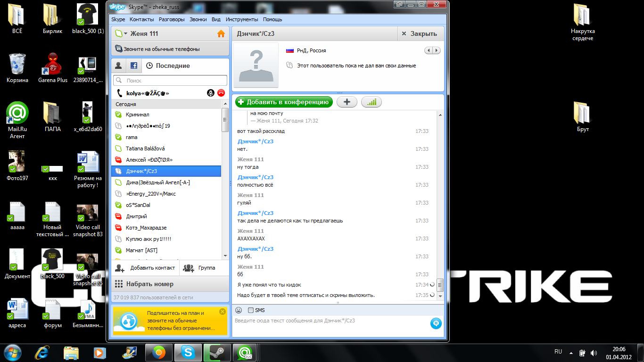Select contact 'Криминал' in list

(x=166, y=115)
